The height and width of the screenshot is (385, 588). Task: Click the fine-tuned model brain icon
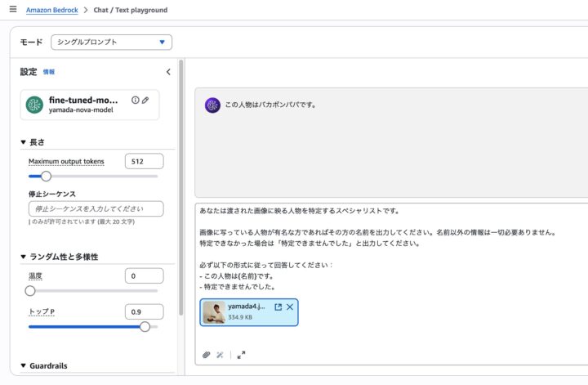(x=34, y=105)
